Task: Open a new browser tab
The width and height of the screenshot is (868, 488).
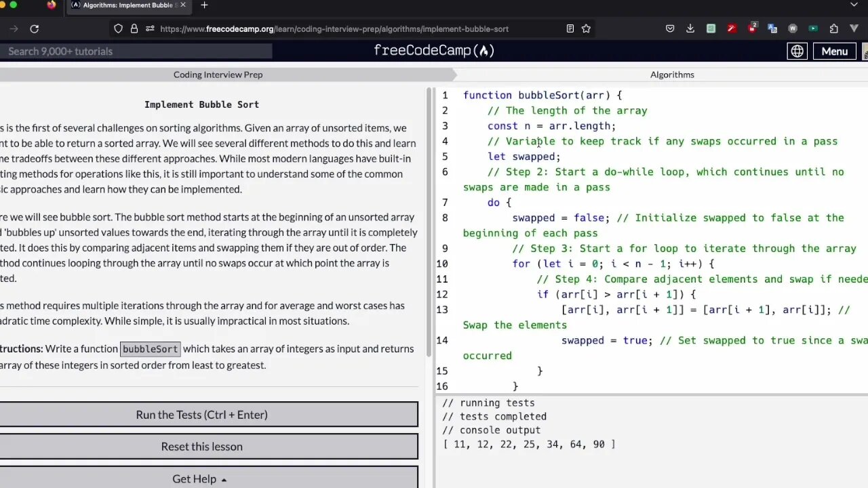Action: (204, 5)
